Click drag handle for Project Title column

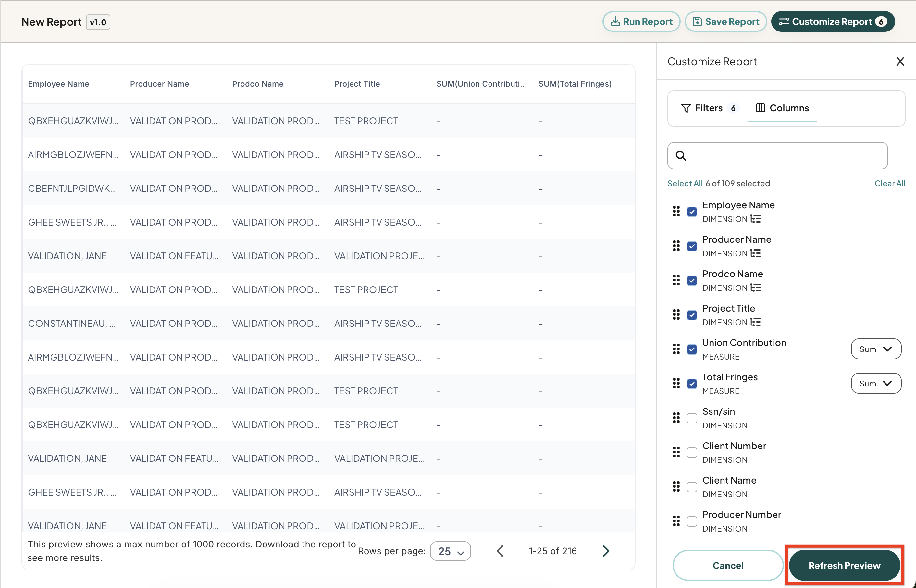coord(676,315)
